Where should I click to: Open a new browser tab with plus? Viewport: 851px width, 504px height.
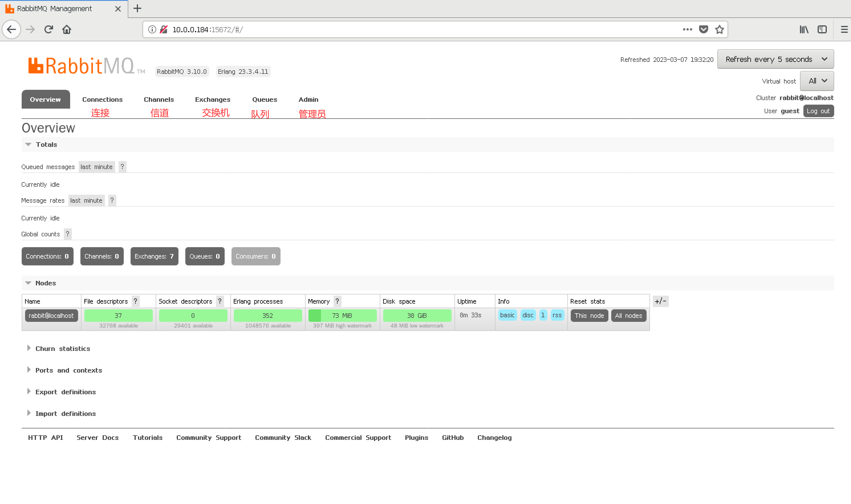137,9
